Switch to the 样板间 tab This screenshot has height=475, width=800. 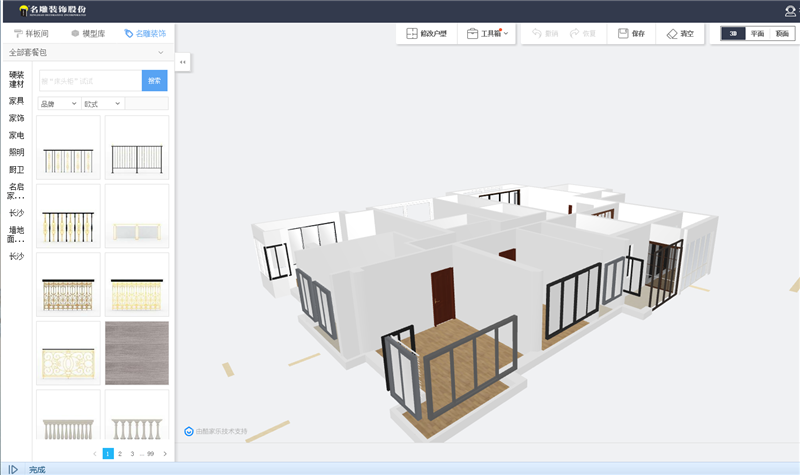pos(31,33)
